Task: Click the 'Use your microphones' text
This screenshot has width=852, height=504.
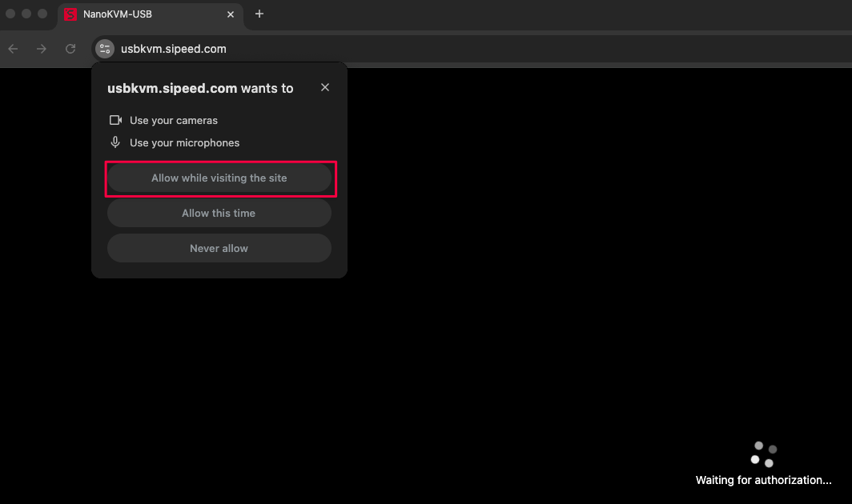Action: 184,143
